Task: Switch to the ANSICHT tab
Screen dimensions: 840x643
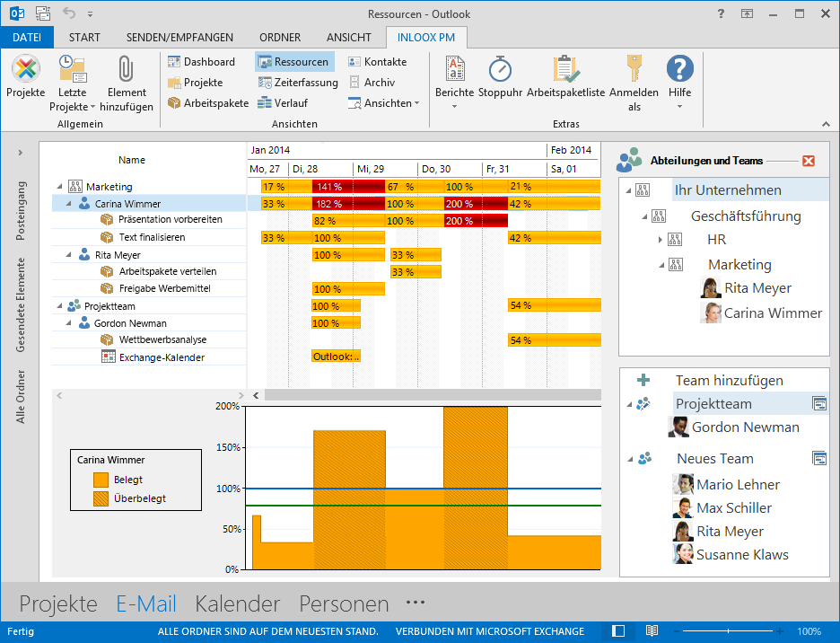Action: tap(349, 38)
